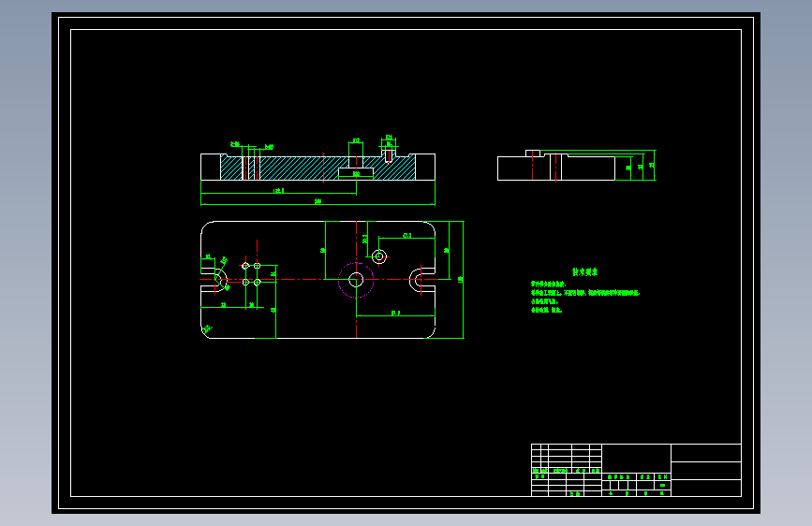Select the 技术要求 heading text
This screenshot has height=526, width=812.
point(584,271)
